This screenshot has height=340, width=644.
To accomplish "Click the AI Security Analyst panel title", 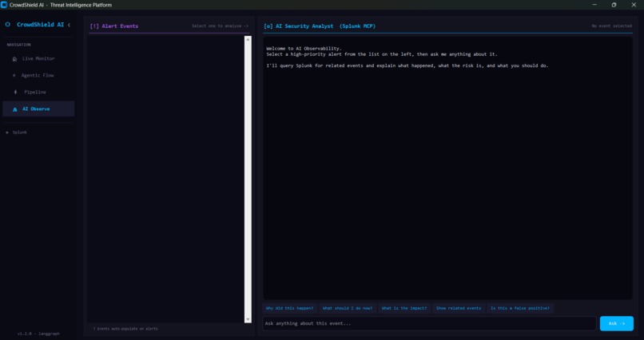I will coord(320,26).
